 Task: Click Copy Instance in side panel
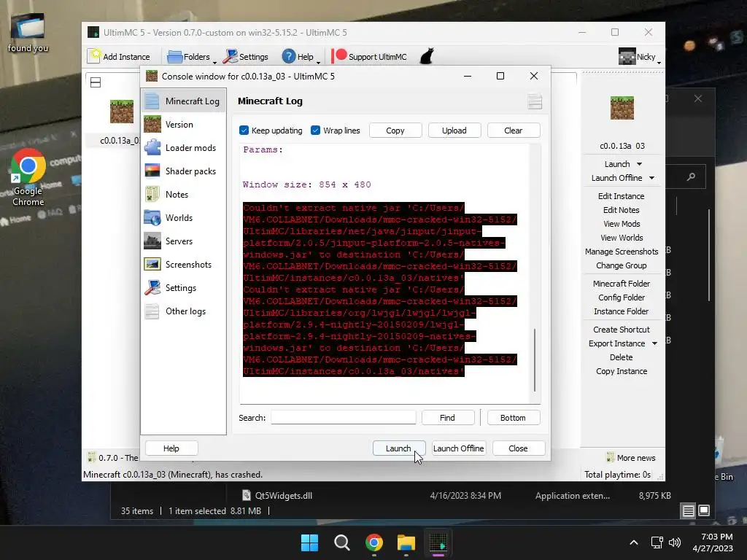tap(622, 370)
